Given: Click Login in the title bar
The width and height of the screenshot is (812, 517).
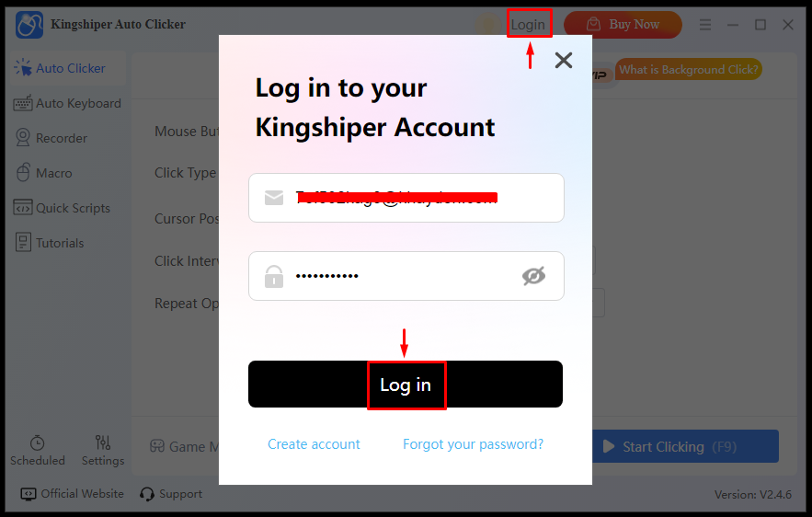Looking at the screenshot, I should (528, 24).
